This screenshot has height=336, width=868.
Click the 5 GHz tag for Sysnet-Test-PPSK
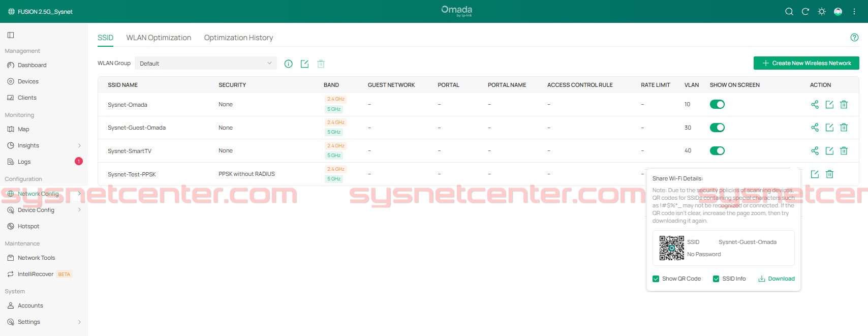pyautogui.click(x=334, y=179)
